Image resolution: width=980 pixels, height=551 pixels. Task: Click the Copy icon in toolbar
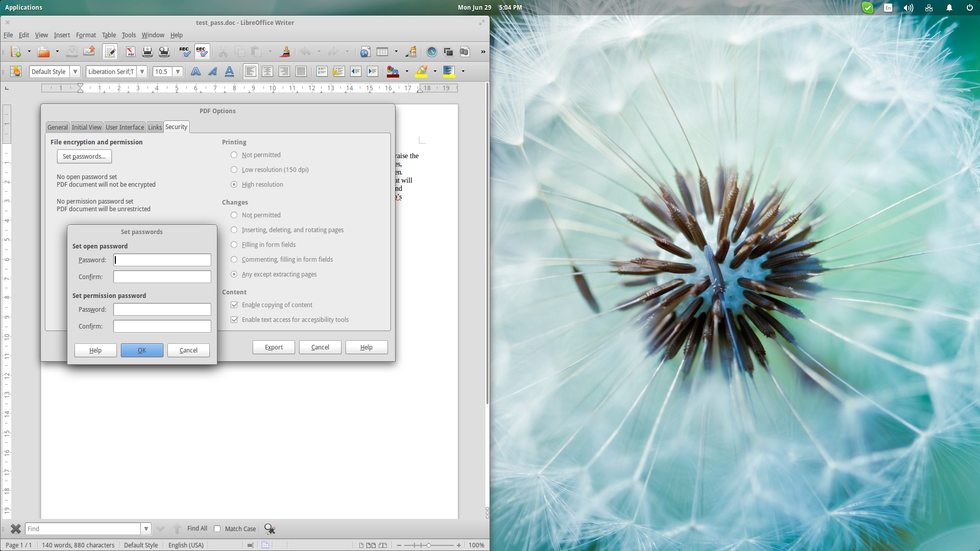pos(240,52)
